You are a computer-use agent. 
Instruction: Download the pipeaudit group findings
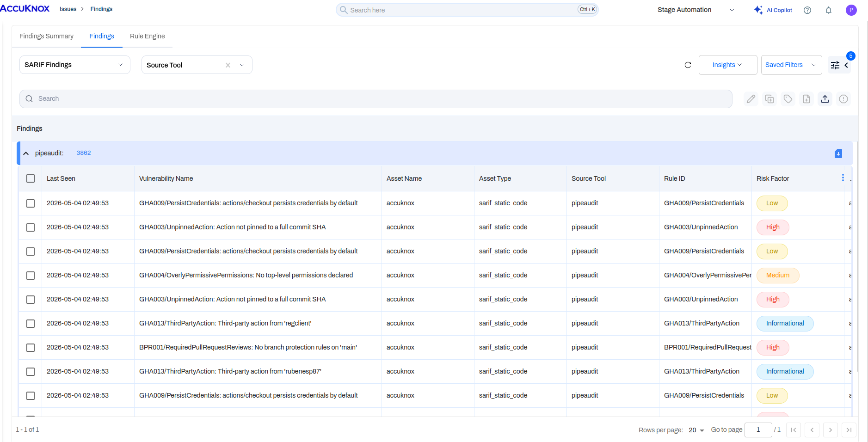click(x=838, y=153)
